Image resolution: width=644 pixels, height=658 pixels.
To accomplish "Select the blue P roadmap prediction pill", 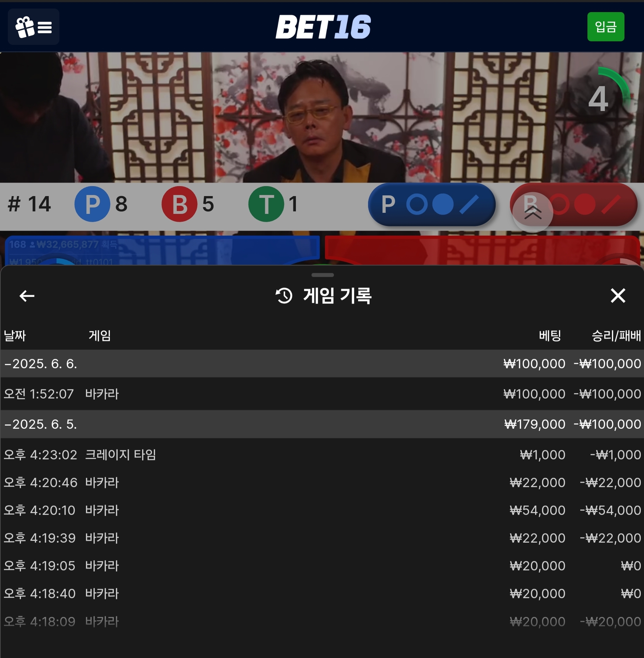I will click(x=432, y=205).
